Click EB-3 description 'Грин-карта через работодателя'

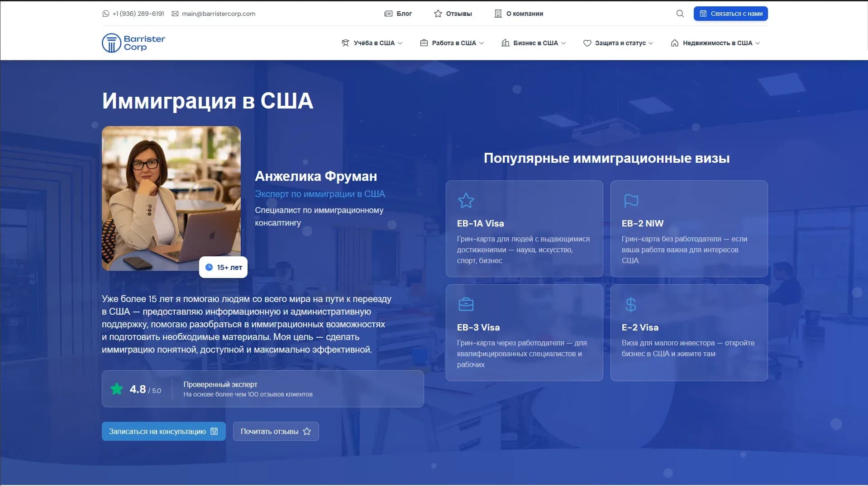point(522,354)
